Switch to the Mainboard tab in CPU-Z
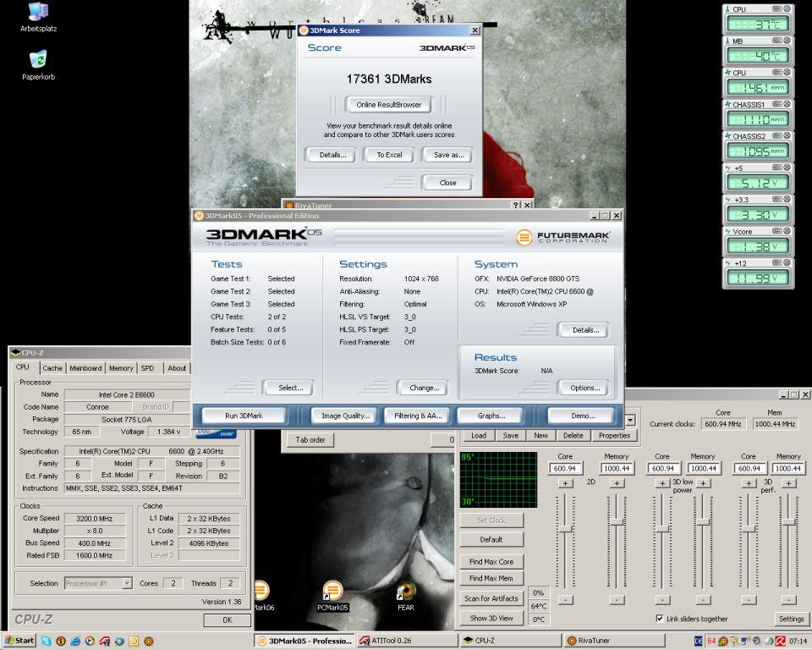 pos(85,368)
